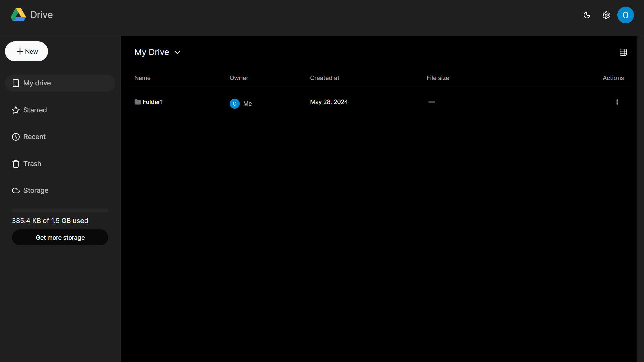Select the Starred sidebar icon
The image size is (644, 362).
click(15, 110)
